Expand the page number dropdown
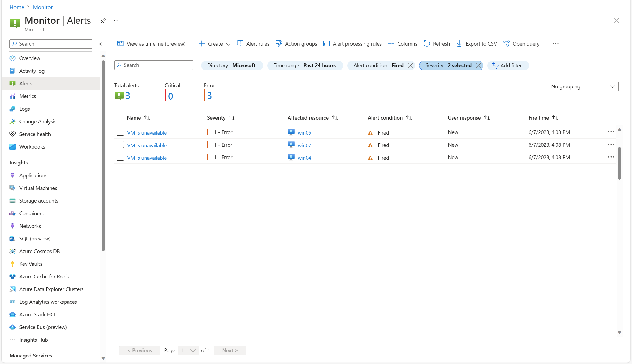Screen dimensions: 632x364 188,350
